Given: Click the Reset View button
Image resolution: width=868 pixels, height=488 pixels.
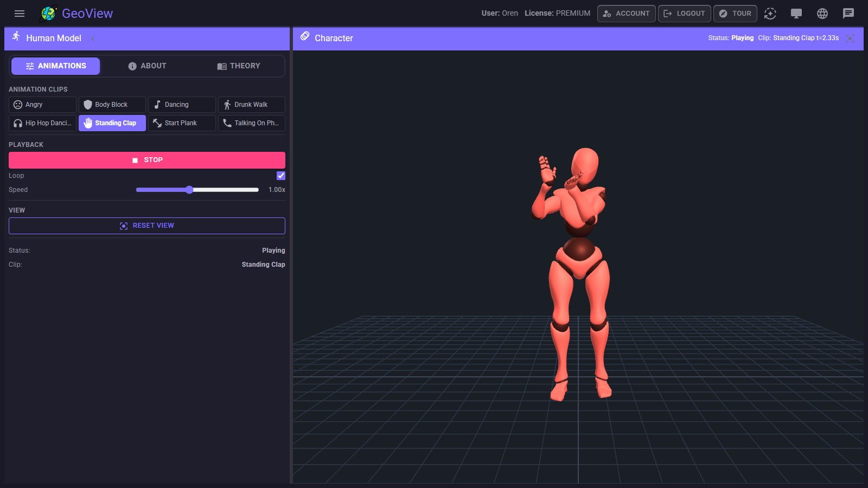Looking at the screenshot, I should point(147,226).
